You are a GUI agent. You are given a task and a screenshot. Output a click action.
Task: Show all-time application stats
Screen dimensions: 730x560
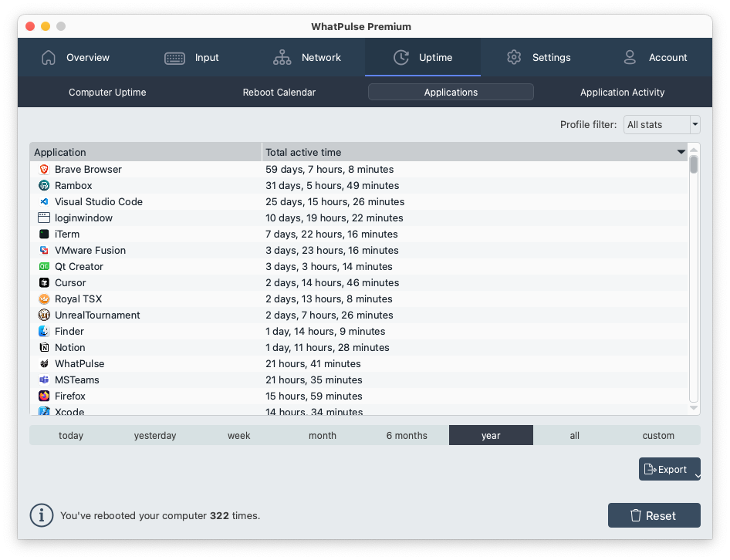point(575,435)
